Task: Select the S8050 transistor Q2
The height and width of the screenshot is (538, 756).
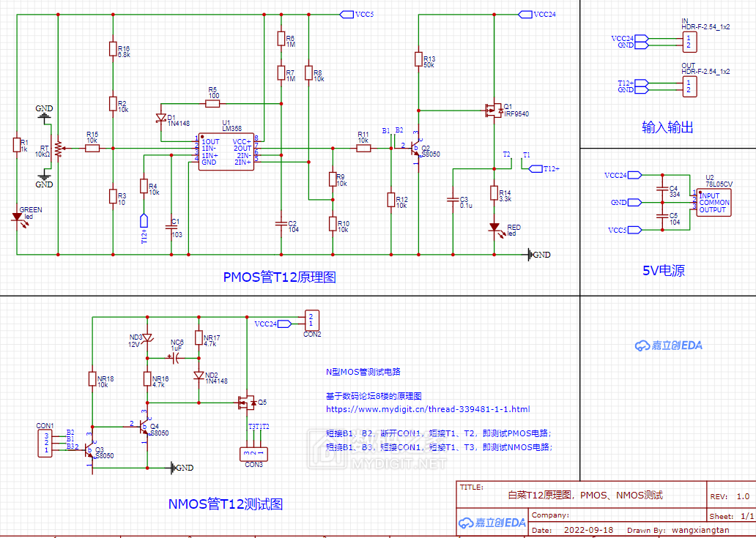Action: pyautogui.click(x=415, y=148)
